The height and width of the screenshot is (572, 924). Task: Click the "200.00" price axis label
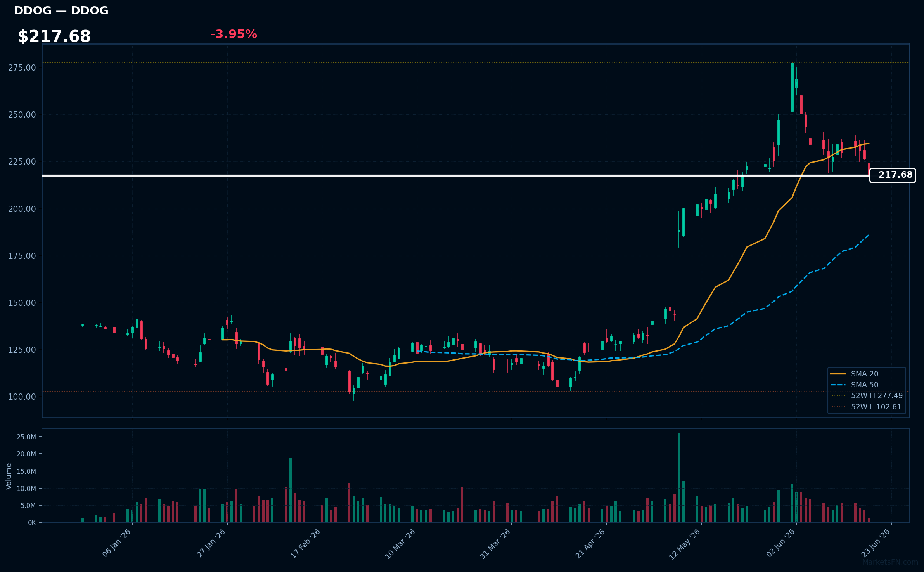tap(22, 209)
